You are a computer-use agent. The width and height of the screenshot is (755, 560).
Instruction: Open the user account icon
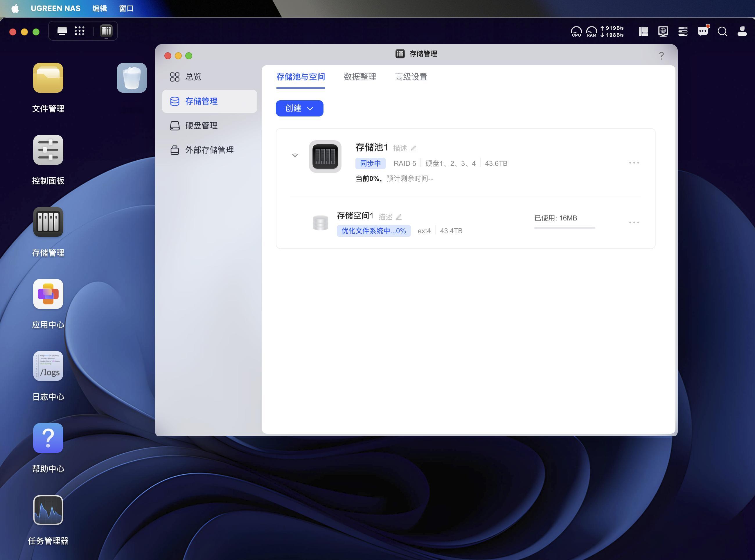click(x=742, y=32)
